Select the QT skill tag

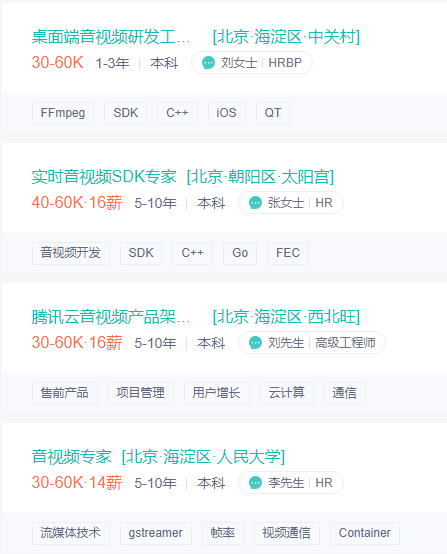[x=273, y=113]
